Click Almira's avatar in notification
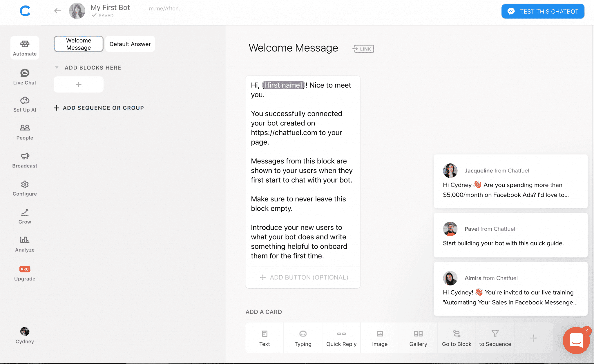Viewport: 594px width, 364px height. pyautogui.click(x=450, y=278)
